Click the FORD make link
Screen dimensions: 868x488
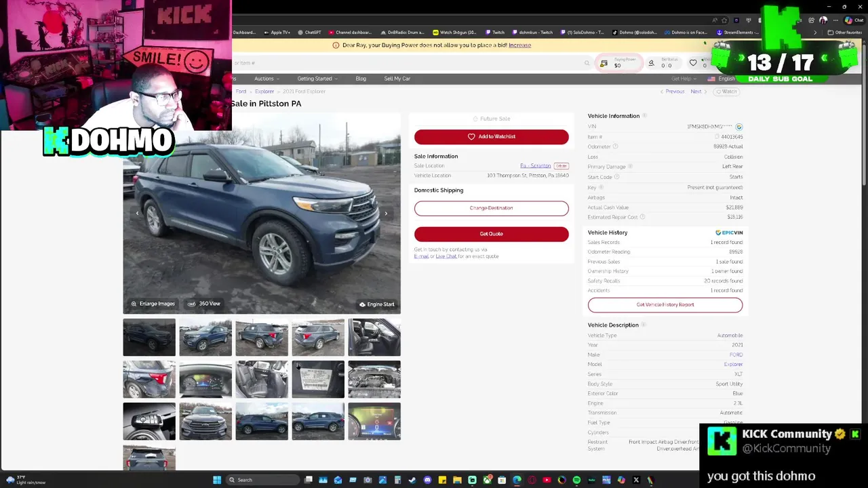tap(736, 354)
